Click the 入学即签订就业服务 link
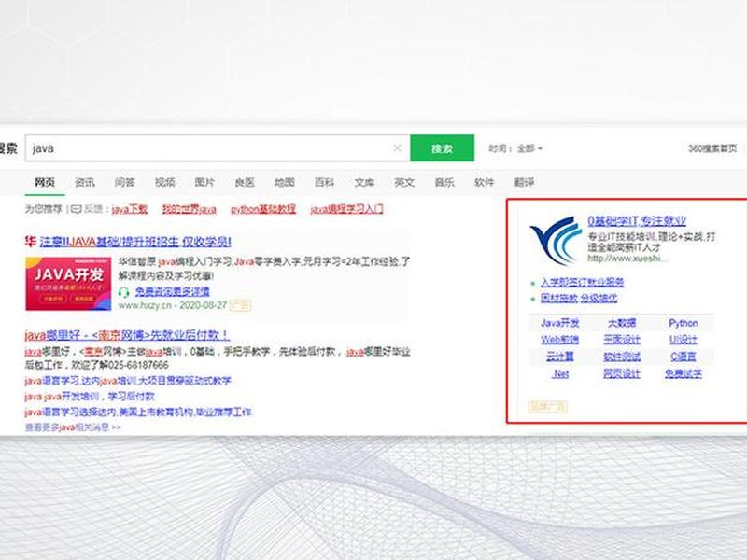The height and width of the screenshot is (560, 747). pyautogui.click(x=582, y=283)
